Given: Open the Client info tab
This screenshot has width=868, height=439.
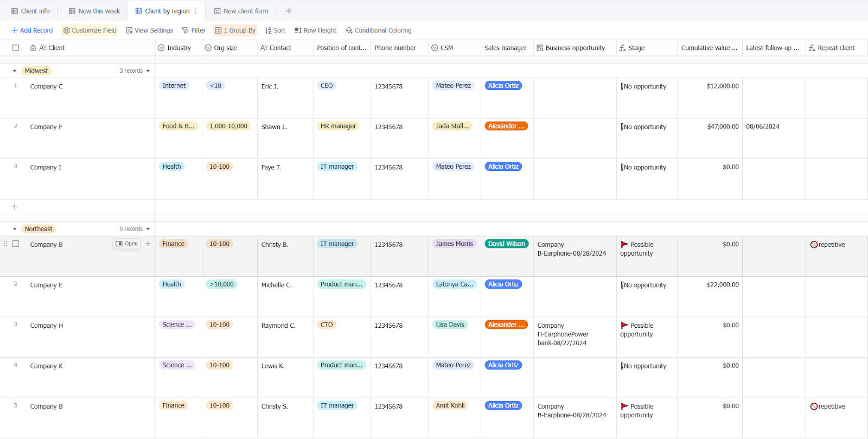Looking at the screenshot, I should 30,11.
